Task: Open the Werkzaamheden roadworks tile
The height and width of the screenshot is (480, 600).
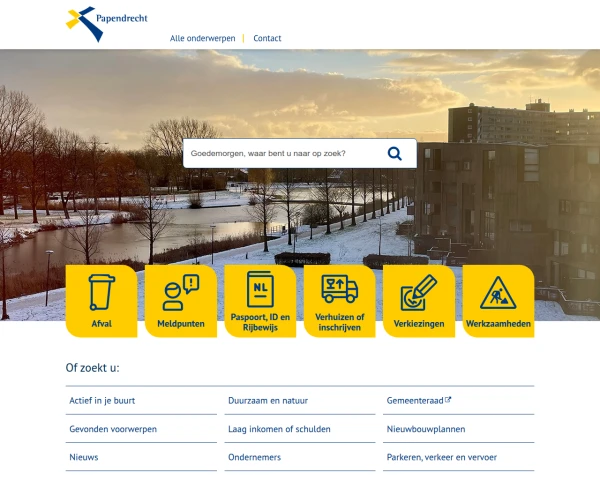Action: 498,301
